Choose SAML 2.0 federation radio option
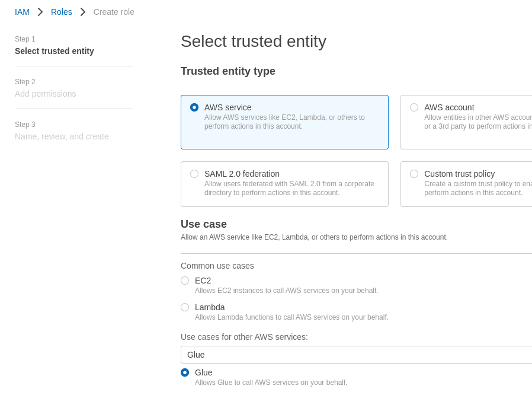 pos(194,174)
